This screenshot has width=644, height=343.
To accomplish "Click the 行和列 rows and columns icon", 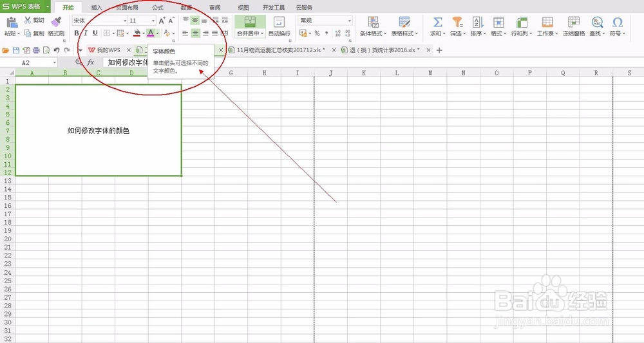I will pos(522,22).
